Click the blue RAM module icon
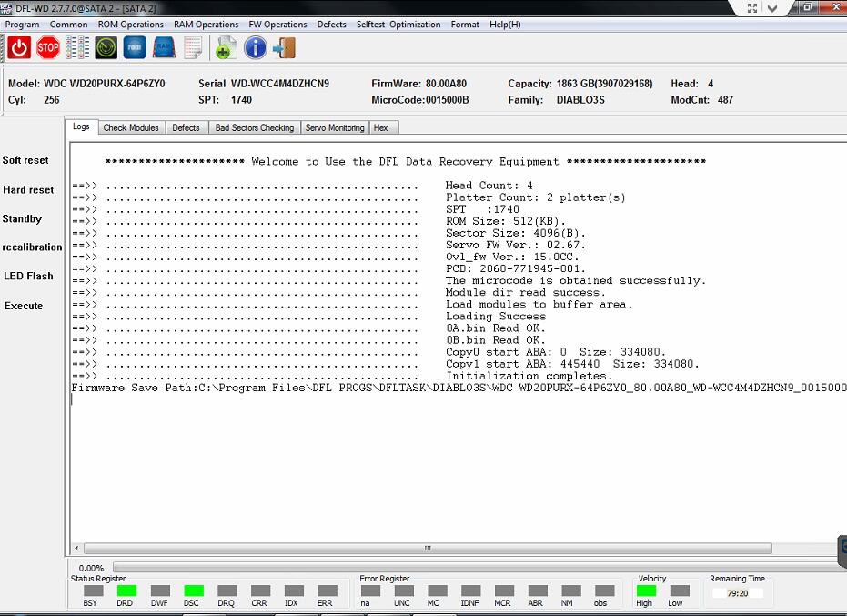The width and height of the screenshot is (847, 616). 164,48
